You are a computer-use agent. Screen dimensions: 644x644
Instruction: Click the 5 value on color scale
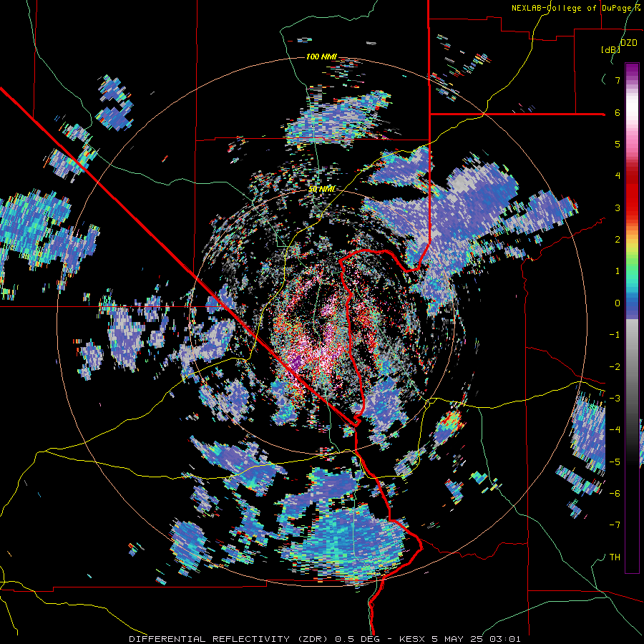click(x=618, y=144)
